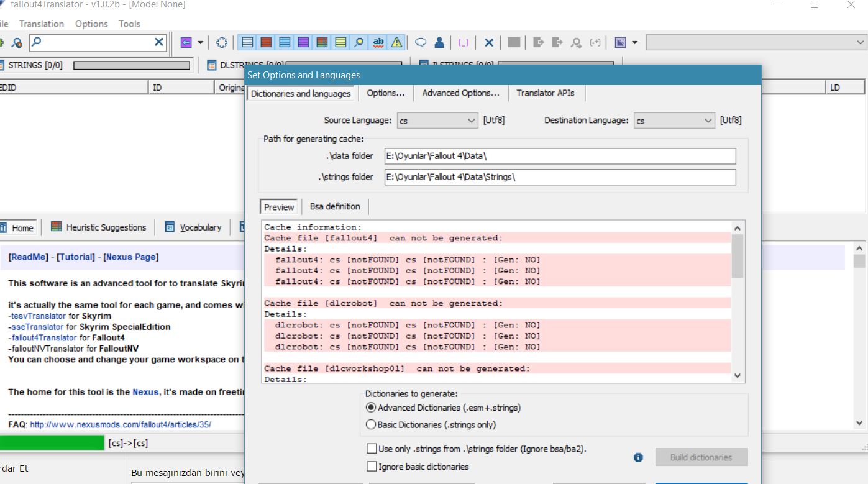Toggle the yellow warning triangle icon
The image size is (868, 484).
click(396, 42)
